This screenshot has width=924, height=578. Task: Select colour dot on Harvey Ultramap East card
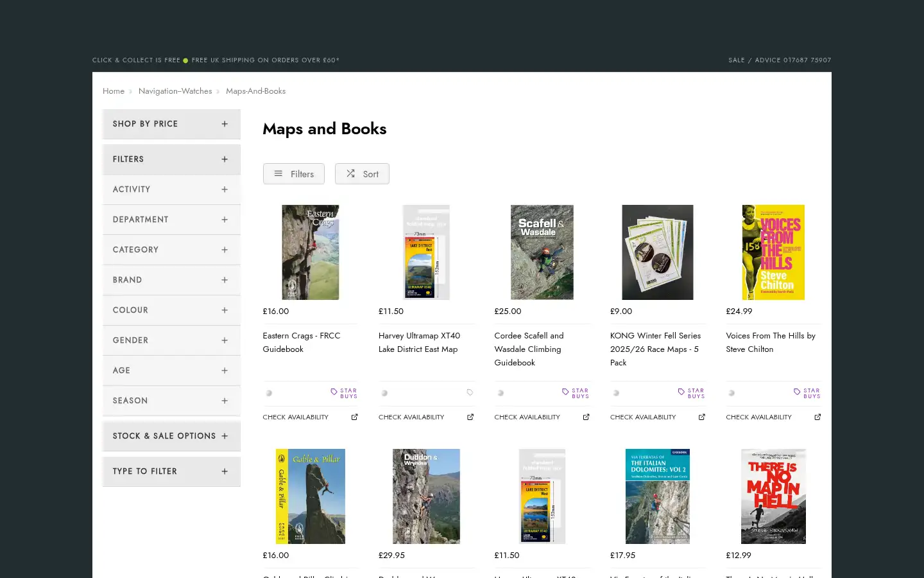coord(384,393)
